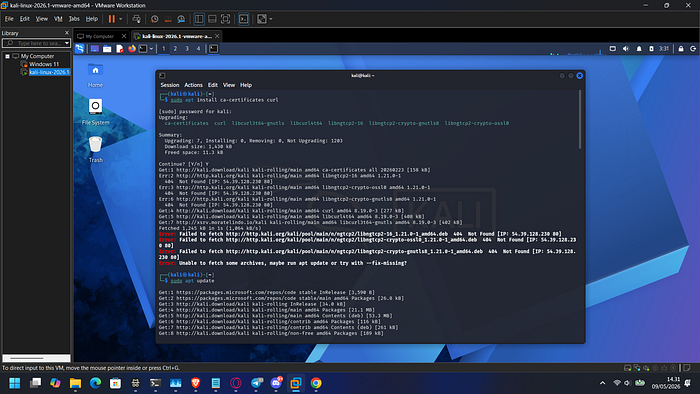Open the VMware Help menu

point(92,19)
